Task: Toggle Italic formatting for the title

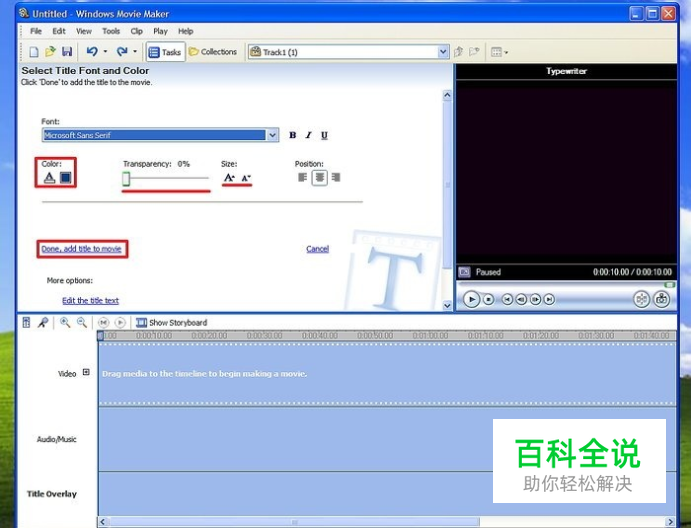Action: (308, 135)
